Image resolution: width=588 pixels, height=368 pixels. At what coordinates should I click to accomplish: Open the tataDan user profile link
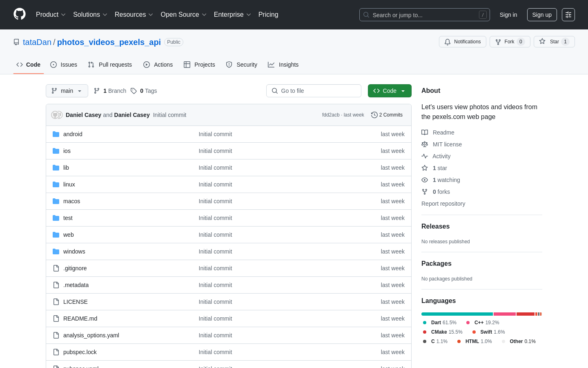(x=37, y=42)
